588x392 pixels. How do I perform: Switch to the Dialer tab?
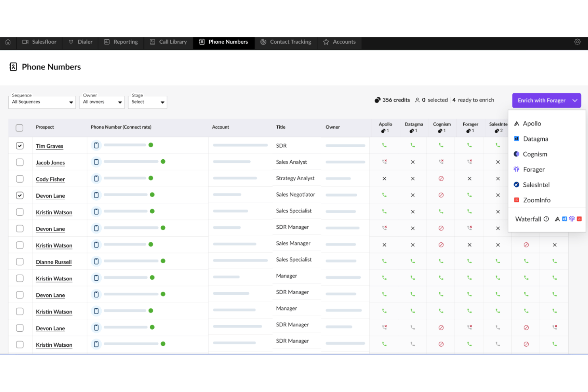[81, 42]
